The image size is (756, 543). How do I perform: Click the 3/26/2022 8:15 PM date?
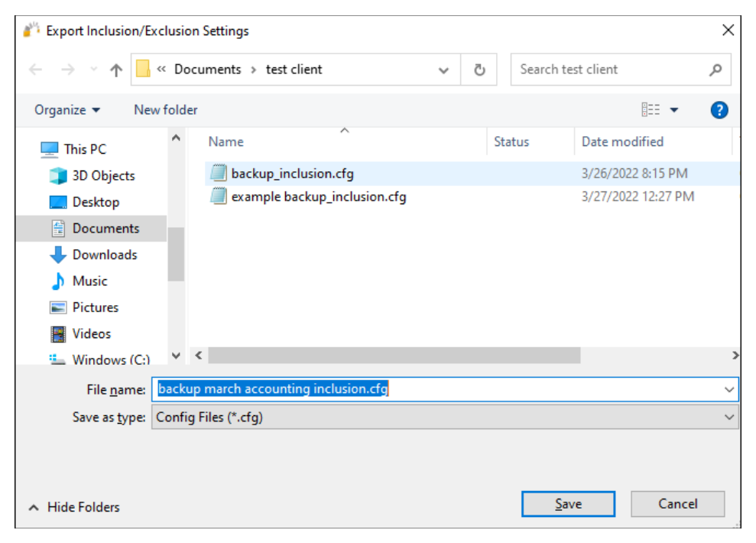[634, 174]
